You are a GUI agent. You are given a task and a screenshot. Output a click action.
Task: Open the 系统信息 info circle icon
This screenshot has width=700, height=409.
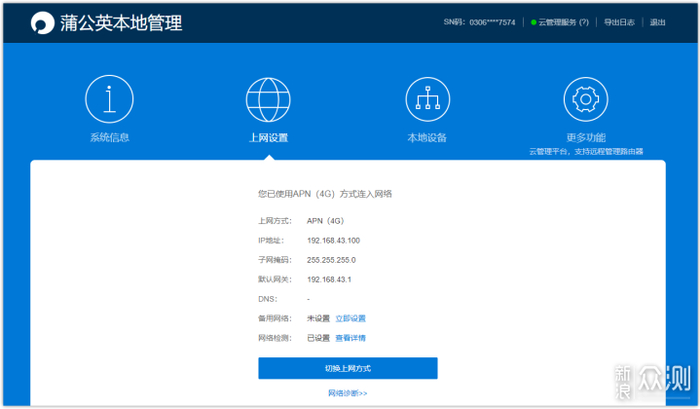pyautogui.click(x=109, y=99)
